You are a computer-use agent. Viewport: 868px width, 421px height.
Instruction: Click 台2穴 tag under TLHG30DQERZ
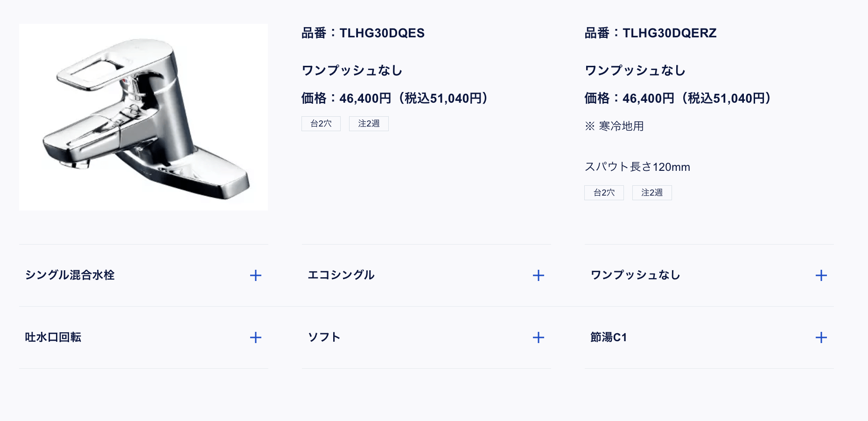tap(604, 193)
